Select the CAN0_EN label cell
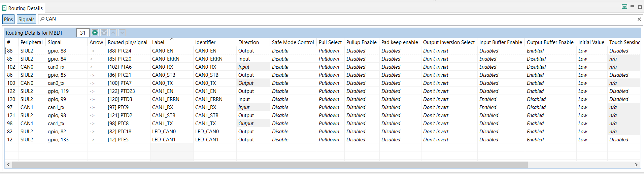The width and height of the screenshot is (644, 174). [172, 51]
